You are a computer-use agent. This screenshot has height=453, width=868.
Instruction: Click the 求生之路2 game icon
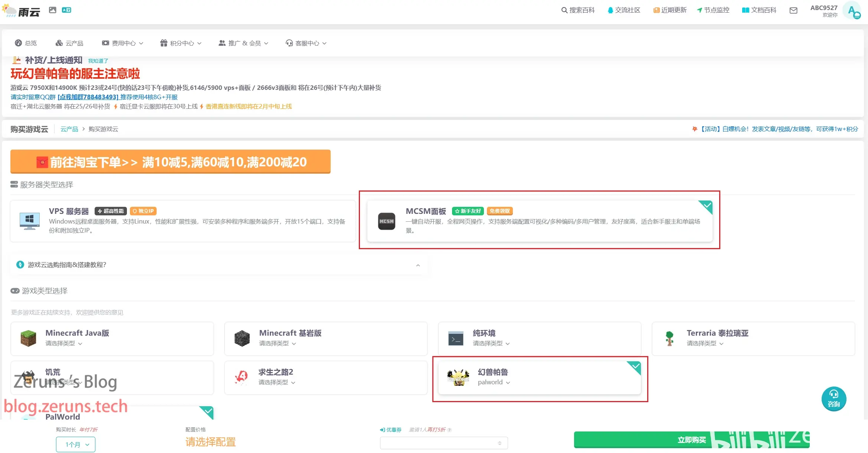point(242,377)
